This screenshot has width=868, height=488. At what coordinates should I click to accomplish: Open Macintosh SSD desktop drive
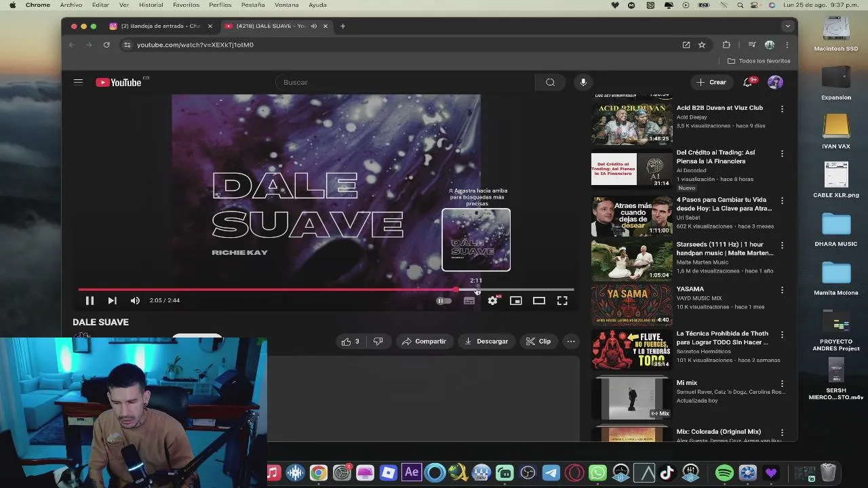pyautogui.click(x=836, y=33)
